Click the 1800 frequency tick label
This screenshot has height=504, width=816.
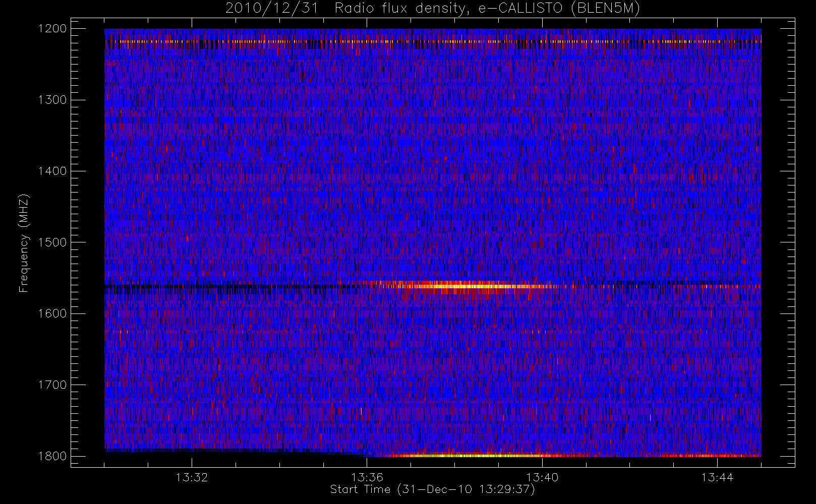point(52,456)
